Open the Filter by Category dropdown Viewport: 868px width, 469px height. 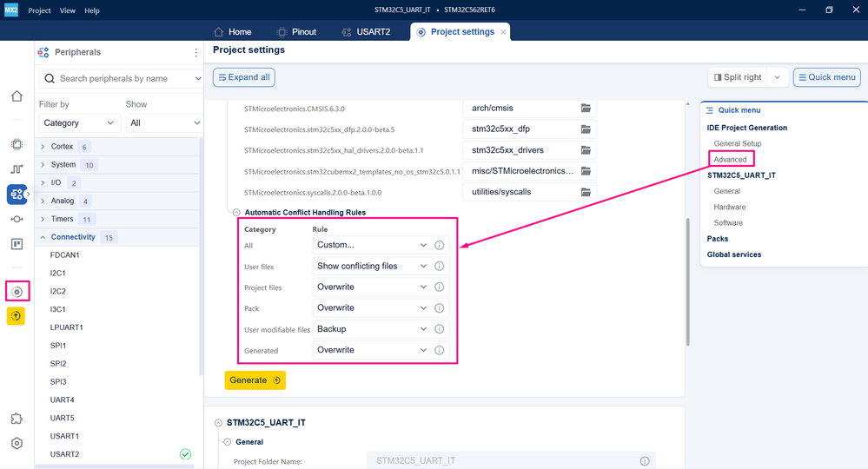click(80, 122)
